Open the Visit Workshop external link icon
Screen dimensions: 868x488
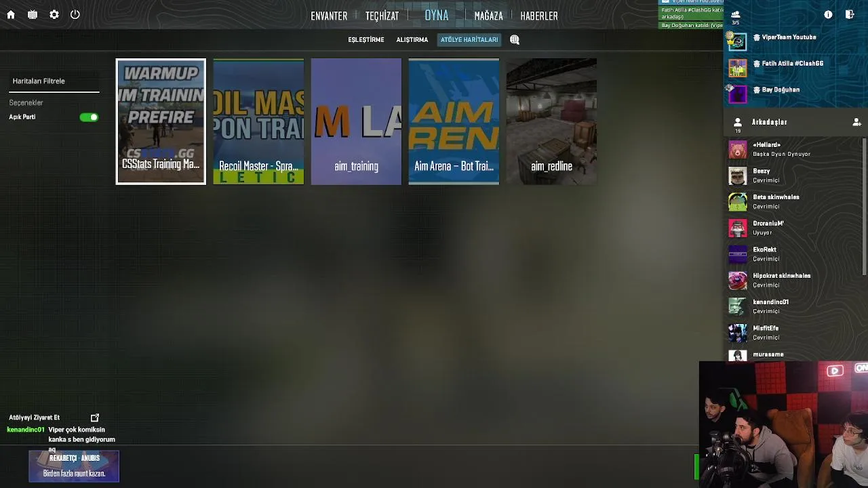pyautogui.click(x=95, y=418)
